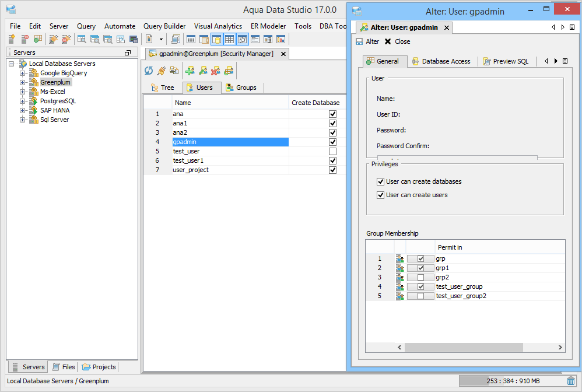Switch to the Tree tab

tap(163, 87)
